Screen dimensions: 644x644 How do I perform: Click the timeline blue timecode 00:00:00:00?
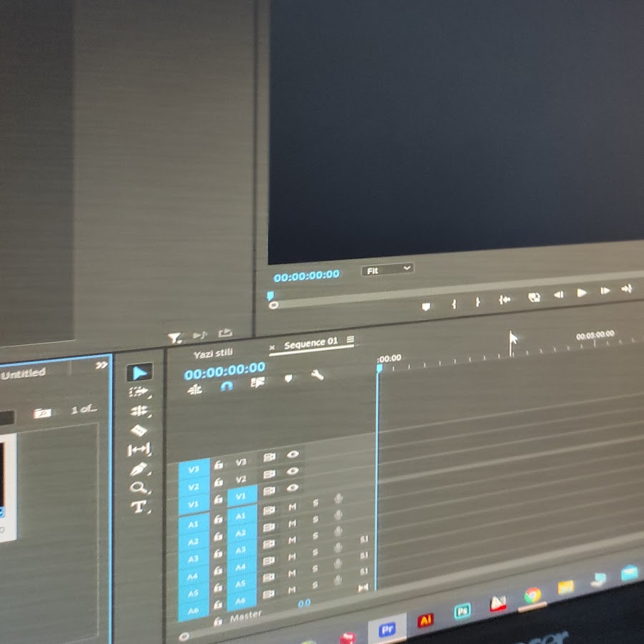point(225,371)
